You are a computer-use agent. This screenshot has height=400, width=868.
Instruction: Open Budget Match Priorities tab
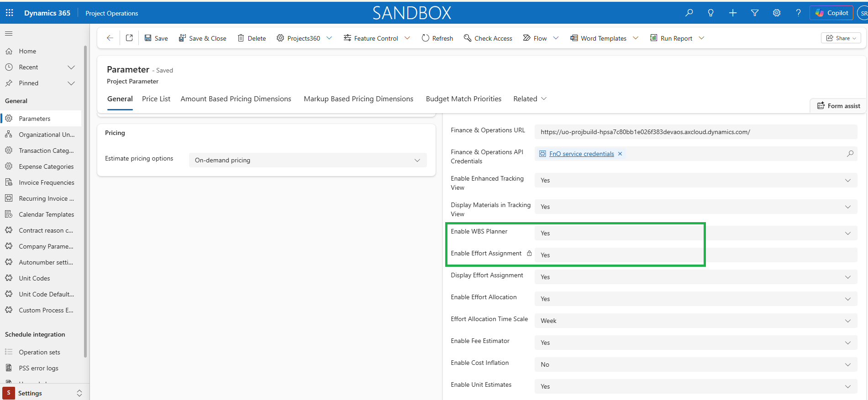click(x=463, y=99)
